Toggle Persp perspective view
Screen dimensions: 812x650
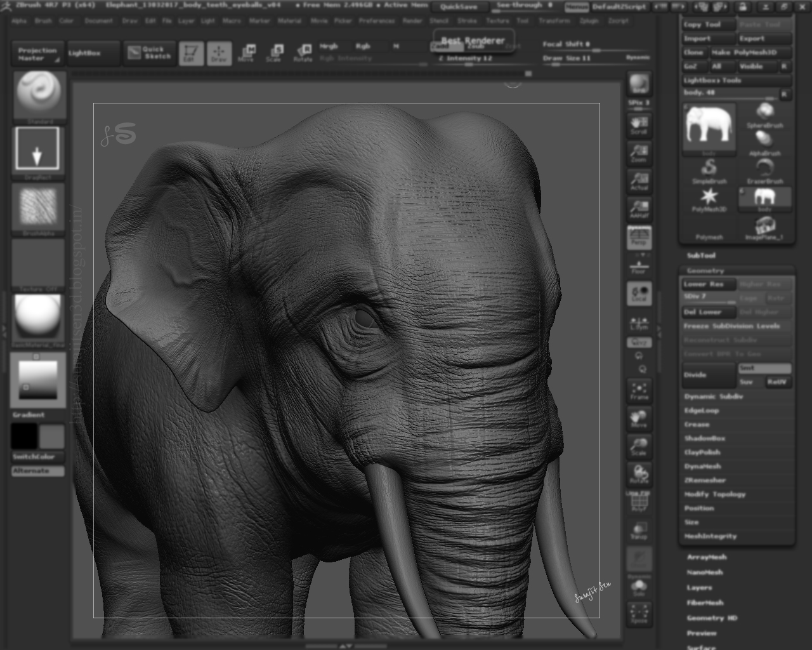click(639, 238)
